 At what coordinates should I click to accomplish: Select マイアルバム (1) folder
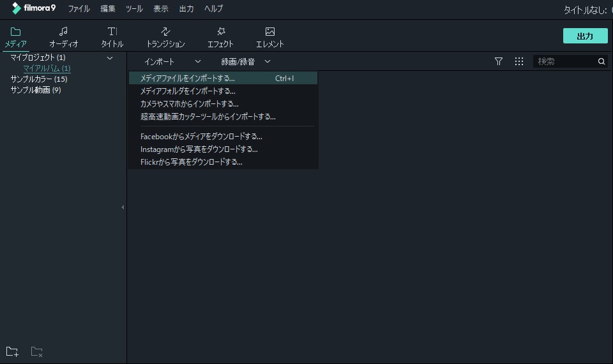click(x=47, y=68)
